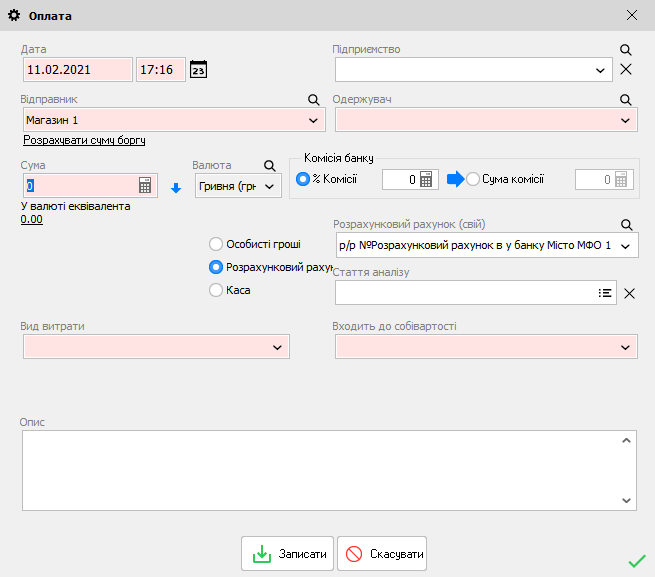Click the Записати save button
This screenshot has width=655, height=577.
click(x=287, y=554)
